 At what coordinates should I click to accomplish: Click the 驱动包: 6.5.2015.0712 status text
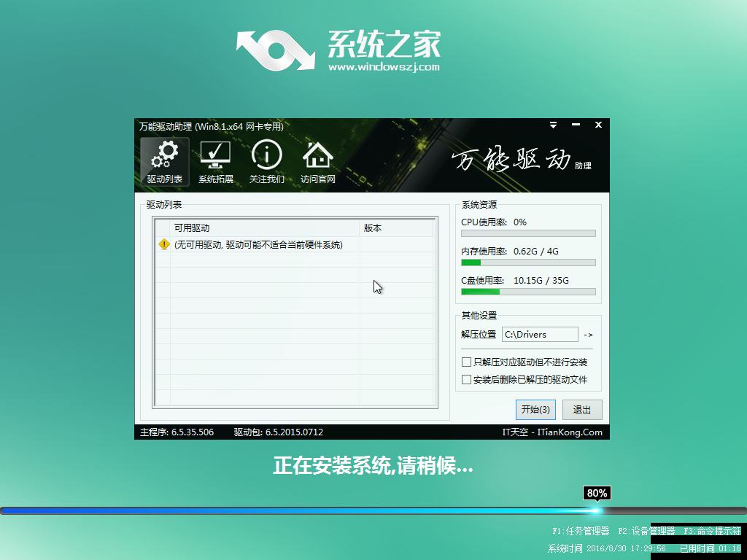278,432
